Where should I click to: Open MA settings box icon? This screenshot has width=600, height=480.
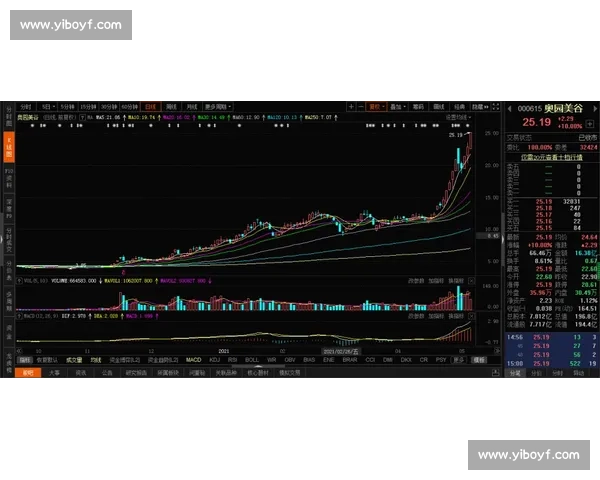82,118
